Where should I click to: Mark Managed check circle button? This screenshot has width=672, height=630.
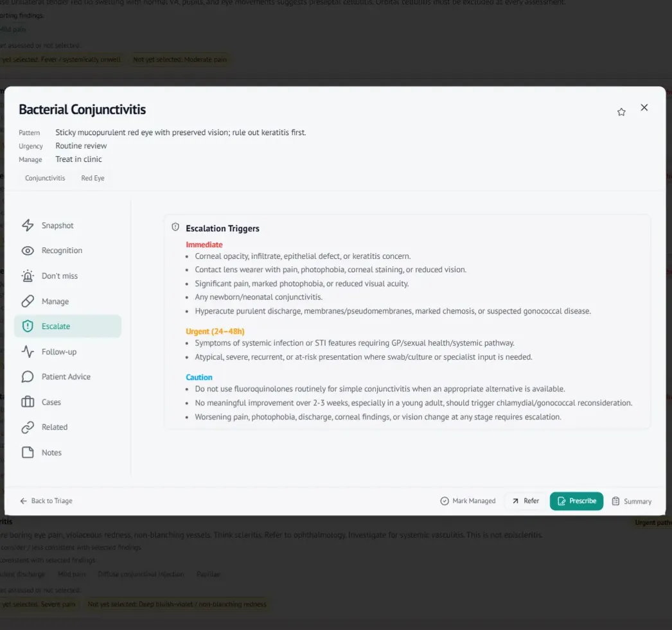468,501
